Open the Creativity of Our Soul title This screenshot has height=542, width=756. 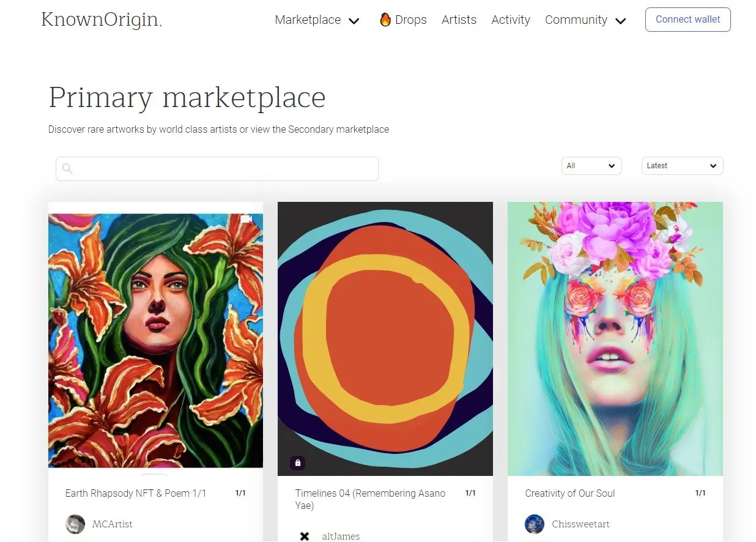(x=569, y=493)
